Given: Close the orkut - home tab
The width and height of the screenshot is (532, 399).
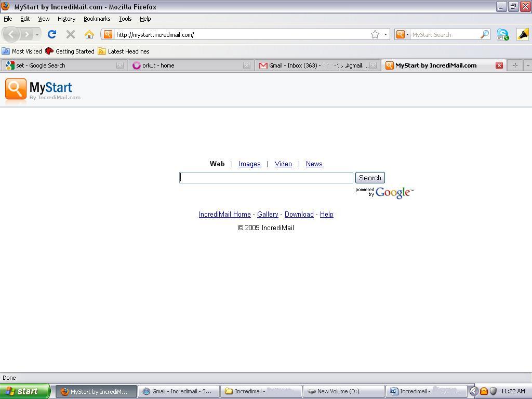Looking at the screenshot, I should pyautogui.click(x=247, y=65).
